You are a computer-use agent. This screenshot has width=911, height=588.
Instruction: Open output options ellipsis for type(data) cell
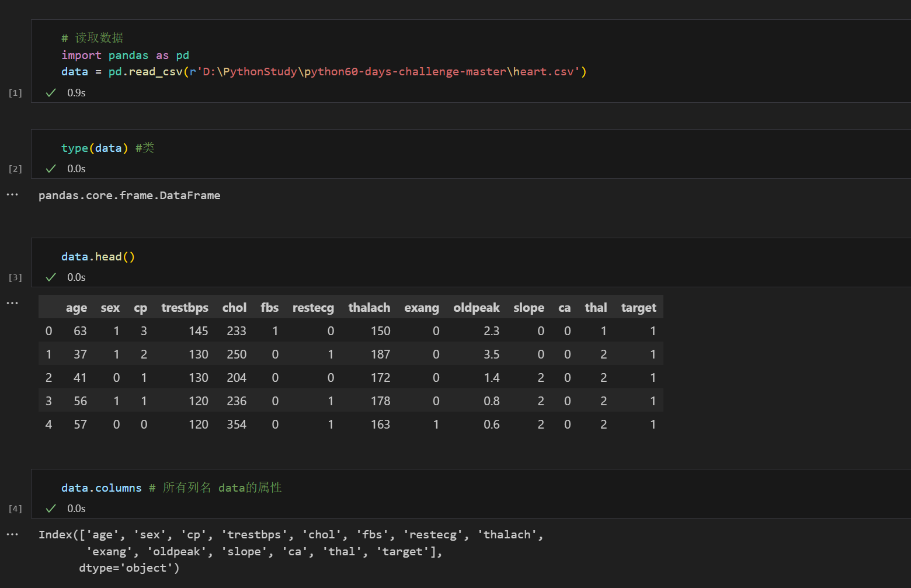(12, 194)
